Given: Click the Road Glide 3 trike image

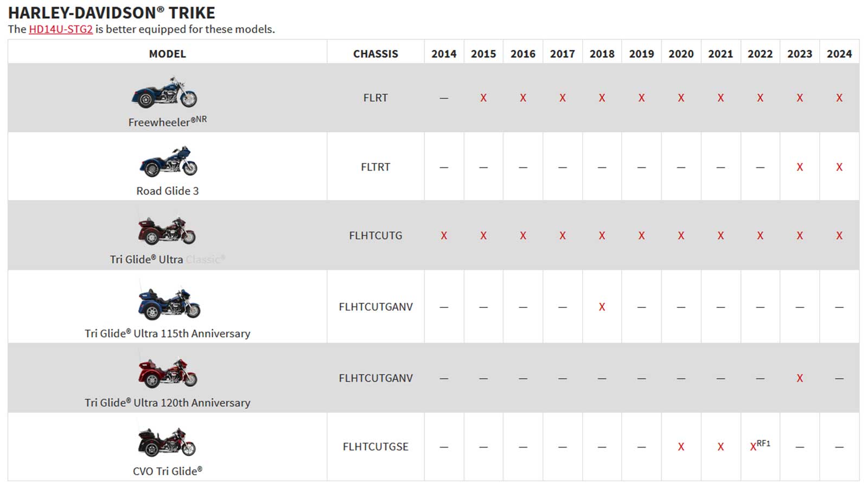Looking at the screenshot, I should pos(168,161).
